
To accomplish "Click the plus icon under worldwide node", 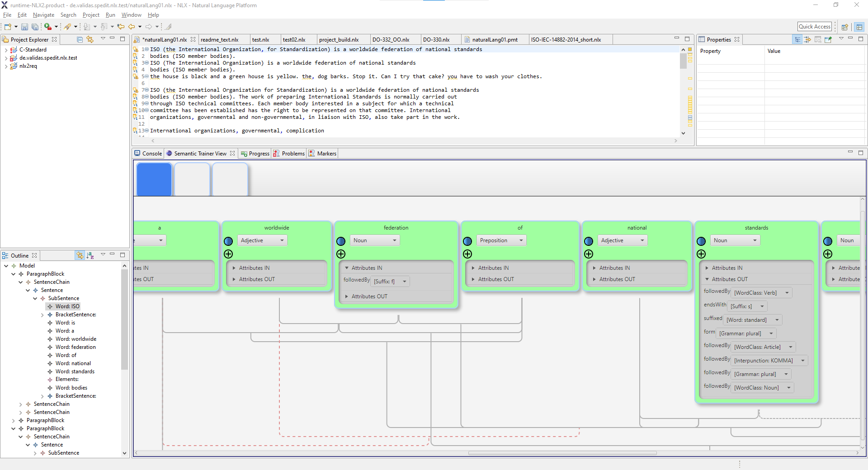I will coord(228,254).
